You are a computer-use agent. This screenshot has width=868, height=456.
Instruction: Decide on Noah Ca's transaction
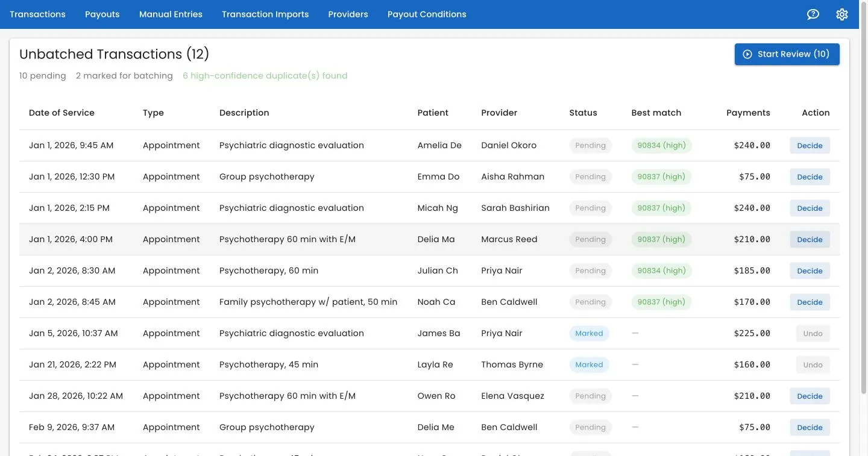(x=810, y=302)
